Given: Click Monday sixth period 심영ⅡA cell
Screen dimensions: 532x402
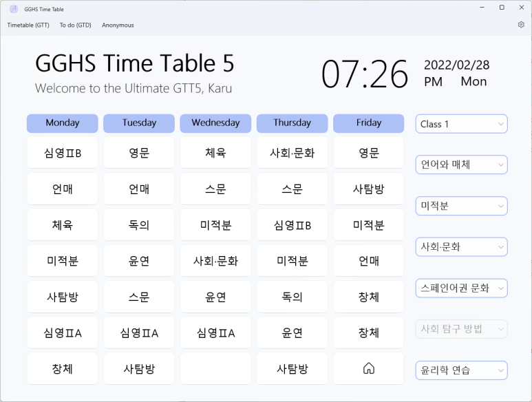Looking at the screenshot, I should pyautogui.click(x=63, y=332).
